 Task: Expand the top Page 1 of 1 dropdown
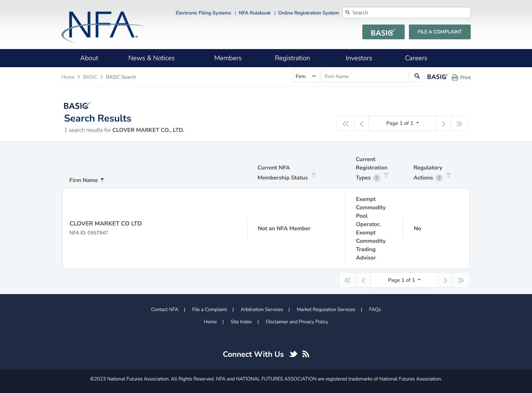click(x=402, y=123)
